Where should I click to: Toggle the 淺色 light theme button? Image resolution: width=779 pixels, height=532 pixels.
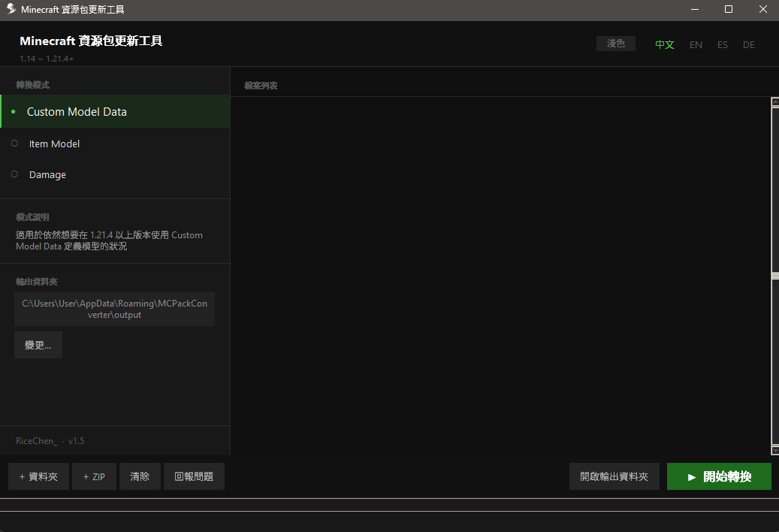click(x=615, y=44)
